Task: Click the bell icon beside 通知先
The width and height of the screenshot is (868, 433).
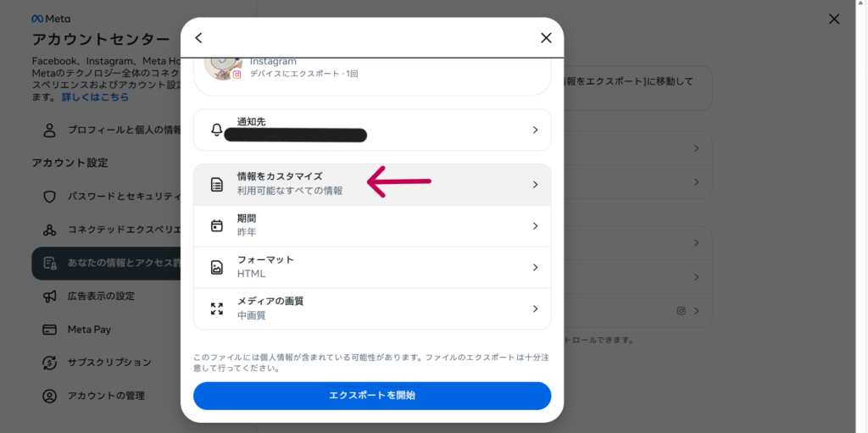Action: [x=217, y=130]
